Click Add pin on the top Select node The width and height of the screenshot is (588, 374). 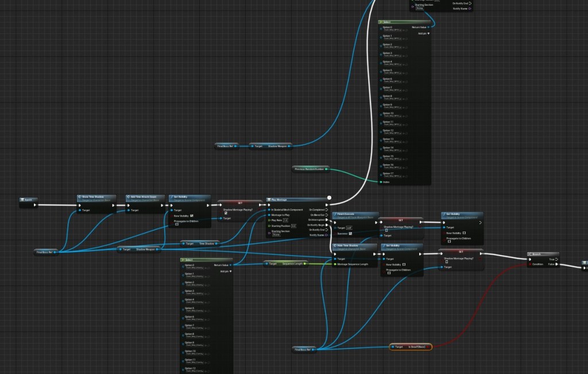point(424,33)
